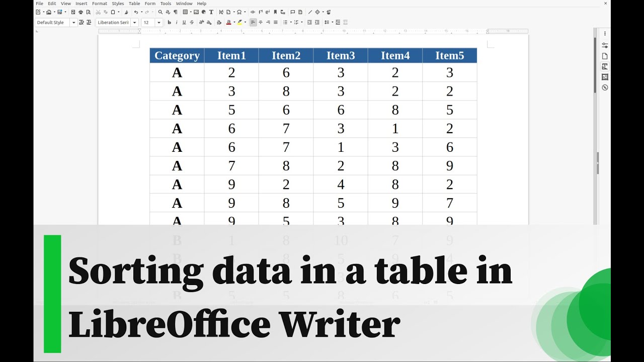Screen dimensions: 644x362
Task: Click the Insert Footnote icon
Action: coord(261,12)
